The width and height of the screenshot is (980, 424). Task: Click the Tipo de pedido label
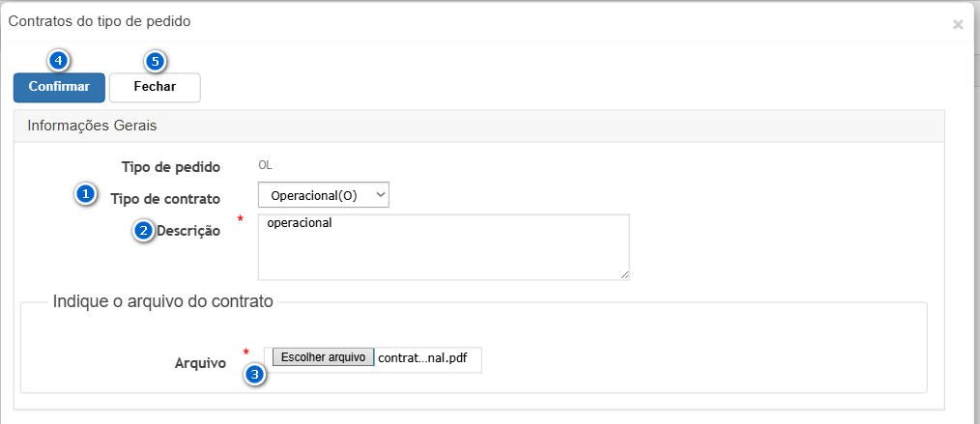point(171,166)
